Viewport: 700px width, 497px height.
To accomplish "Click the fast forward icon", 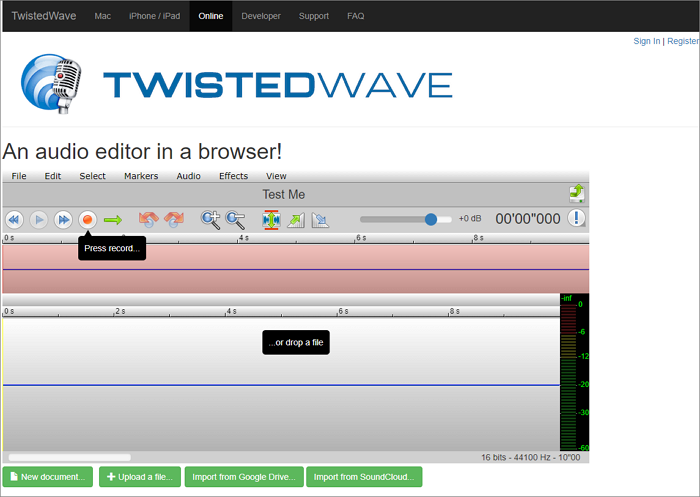I will [63, 219].
